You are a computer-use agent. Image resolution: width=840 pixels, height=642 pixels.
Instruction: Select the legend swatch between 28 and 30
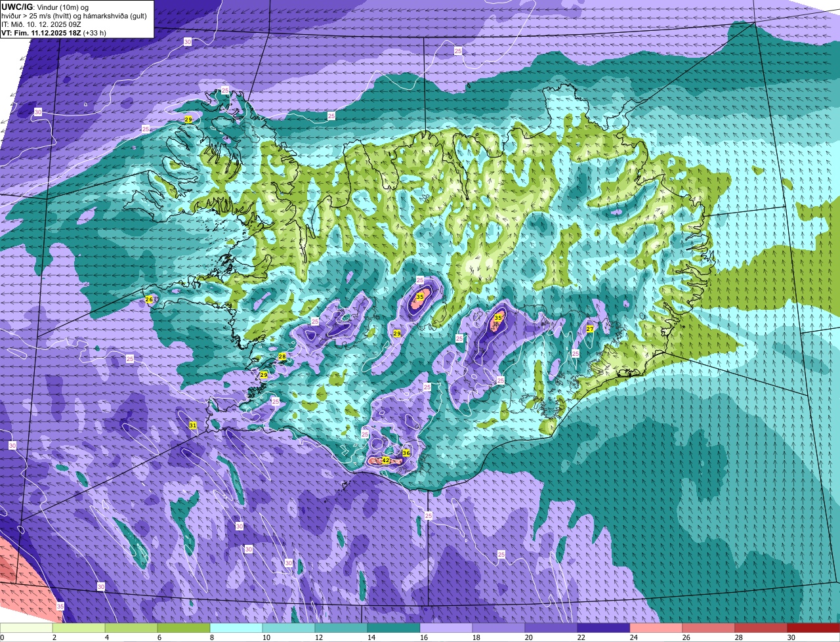[x=761, y=628]
